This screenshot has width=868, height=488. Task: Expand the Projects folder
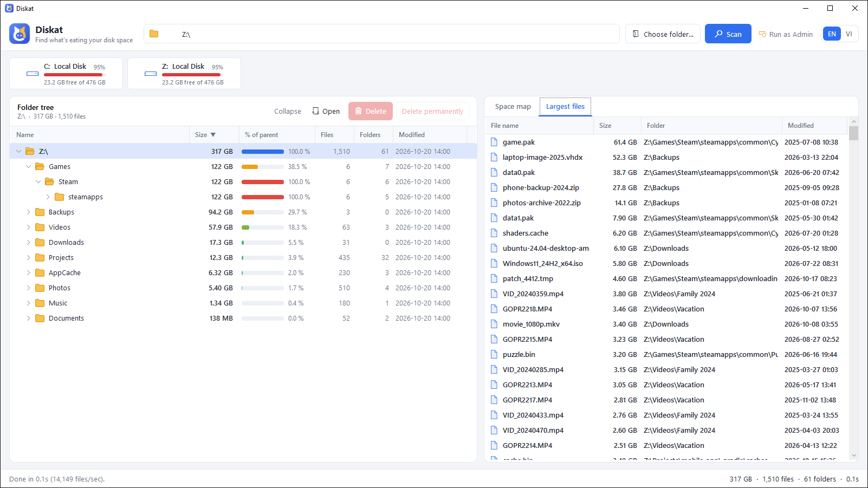(28, 257)
